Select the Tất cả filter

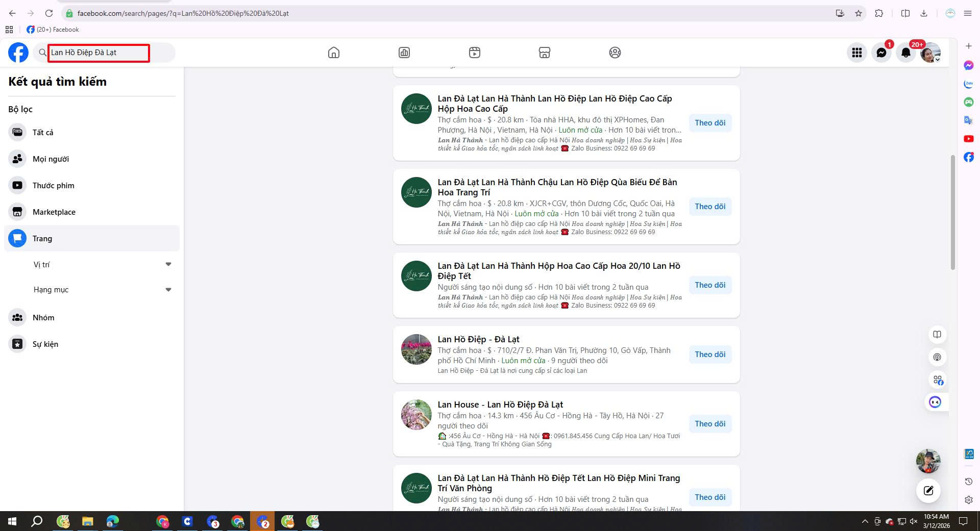point(92,133)
